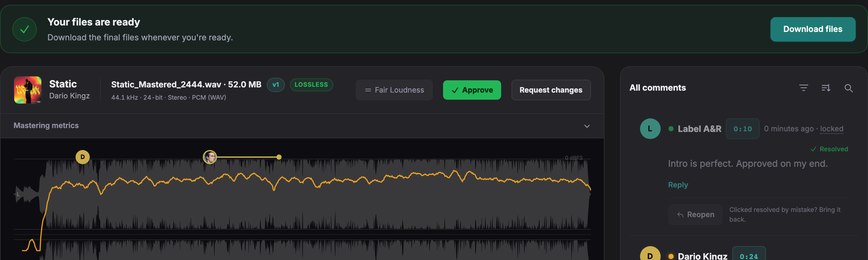Click the file name Static_Mastered_2444.wav
The height and width of the screenshot is (260, 868).
pyautogui.click(x=166, y=85)
